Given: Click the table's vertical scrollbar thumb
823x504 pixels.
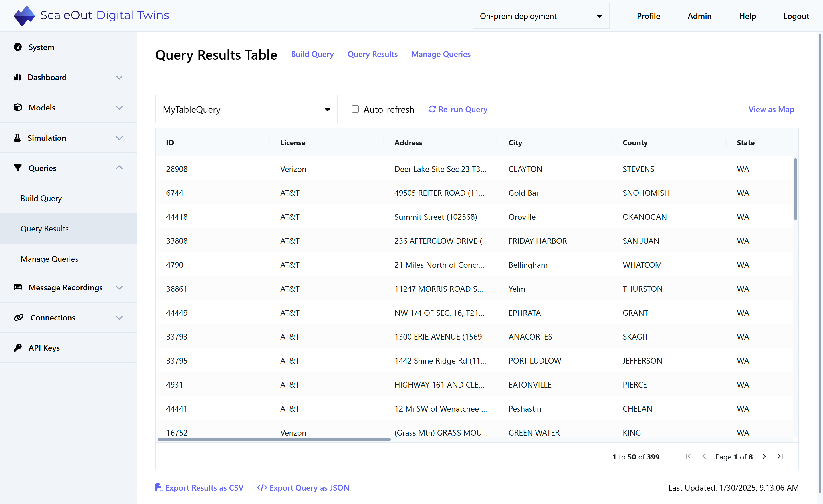Looking at the screenshot, I should [795, 189].
